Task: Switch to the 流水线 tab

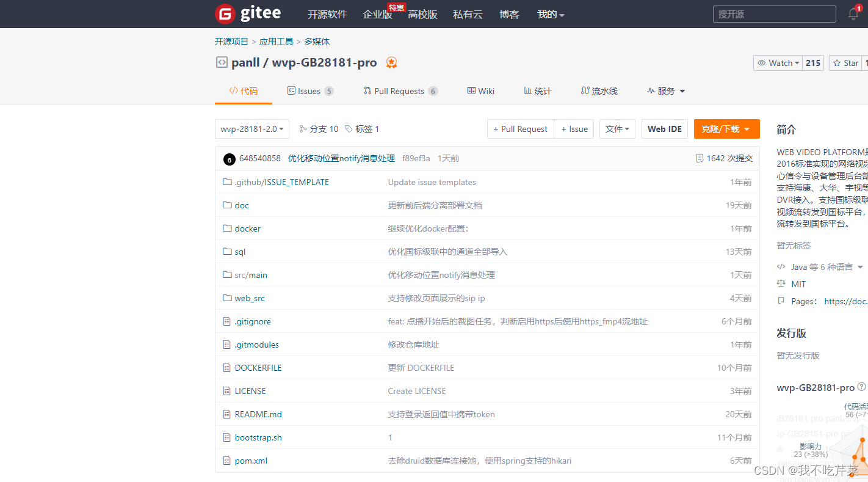Action: (x=599, y=91)
